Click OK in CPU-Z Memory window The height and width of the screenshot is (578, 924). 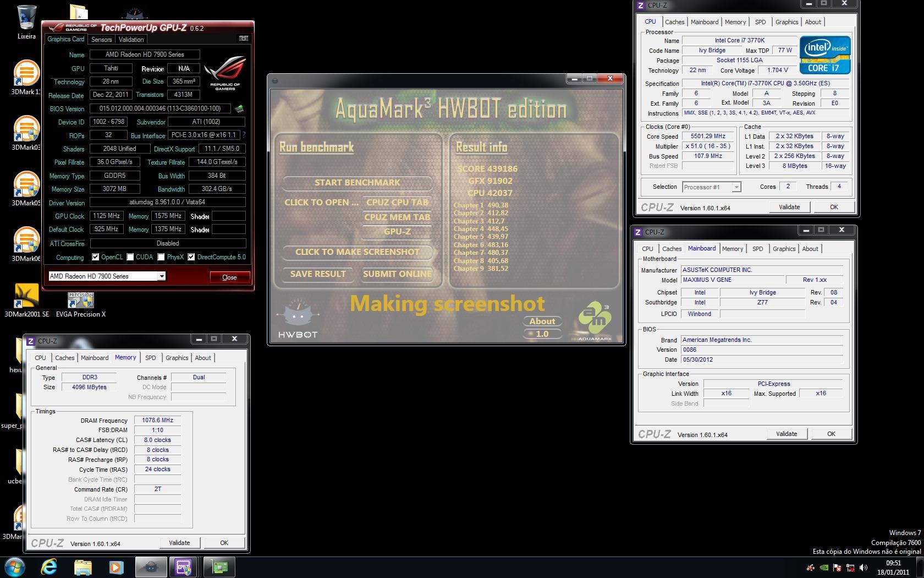coord(224,543)
